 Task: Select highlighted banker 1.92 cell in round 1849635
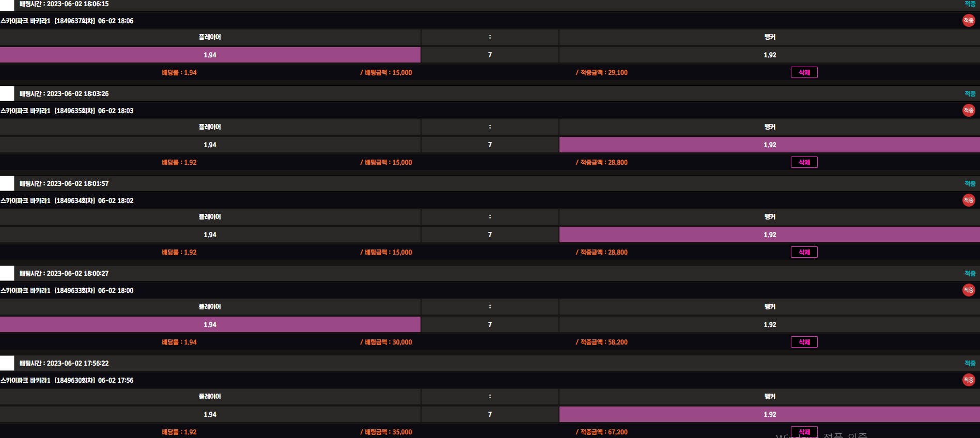pos(769,145)
